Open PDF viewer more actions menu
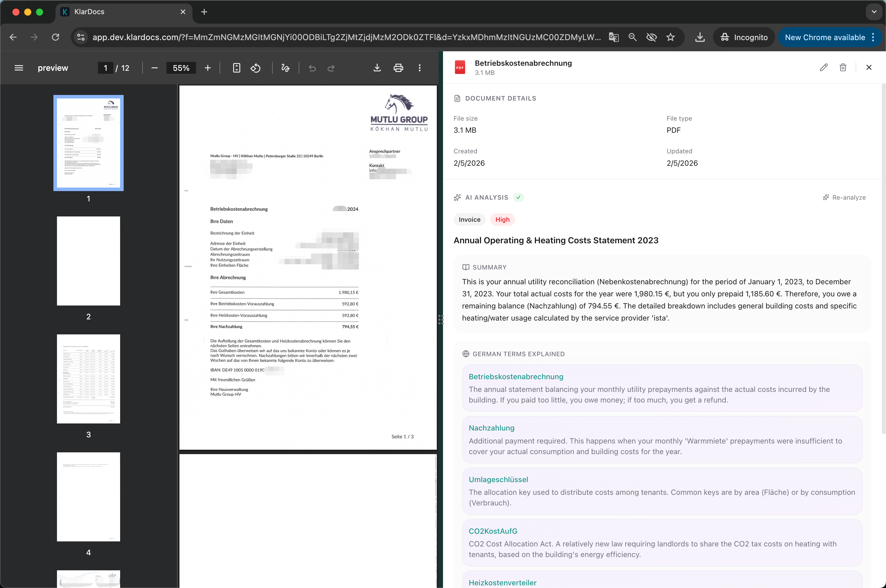The height and width of the screenshot is (588, 886). pos(420,68)
